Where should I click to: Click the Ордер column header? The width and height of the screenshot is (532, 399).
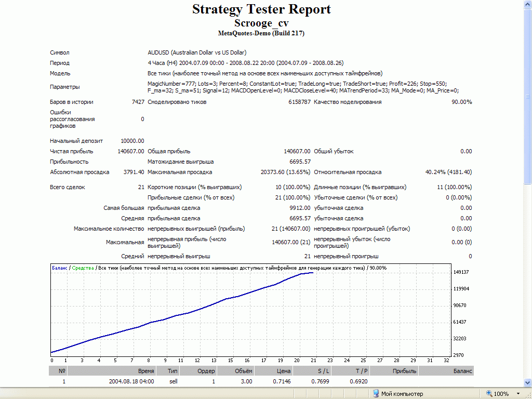(206, 371)
